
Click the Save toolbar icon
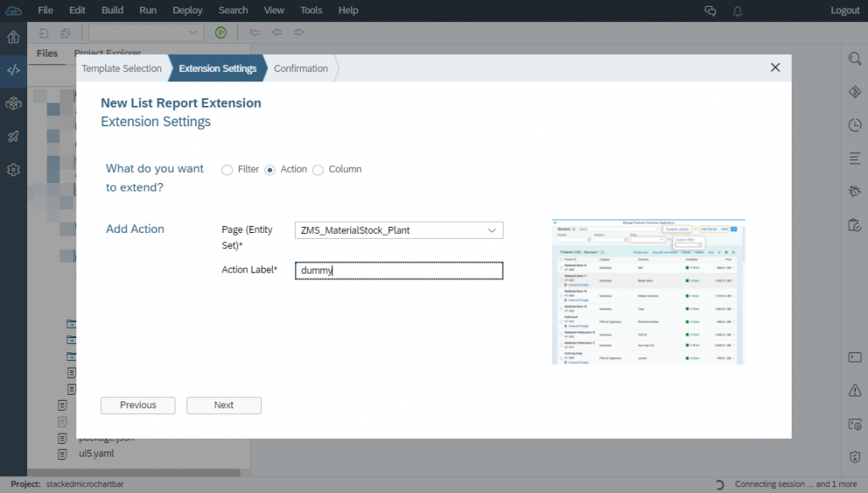click(x=44, y=33)
